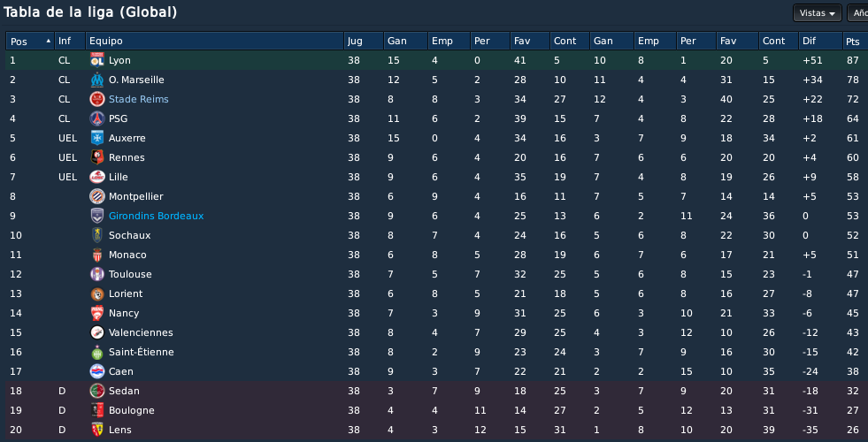Image resolution: width=868 pixels, height=442 pixels.
Task: Select the Saint-Étienne green badge icon
Action: (x=96, y=353)
